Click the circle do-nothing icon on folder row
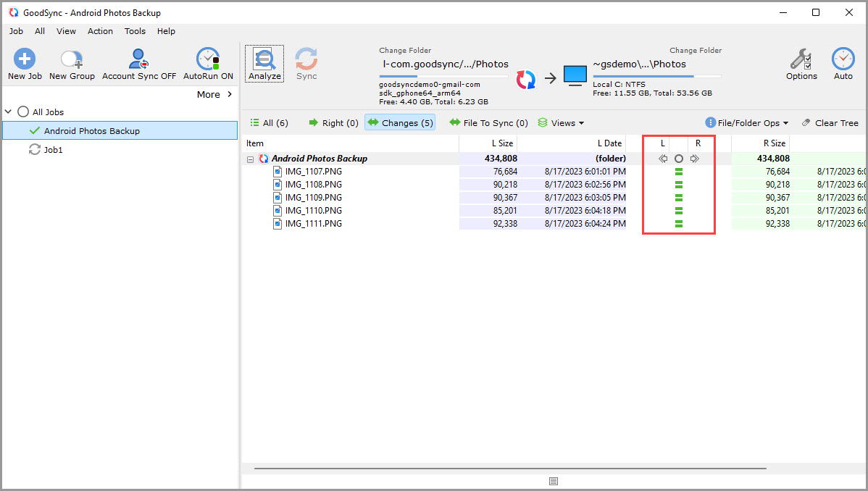The width and height of the screenshot is (868, 491). pyautogui.click(x=679, y=159)
